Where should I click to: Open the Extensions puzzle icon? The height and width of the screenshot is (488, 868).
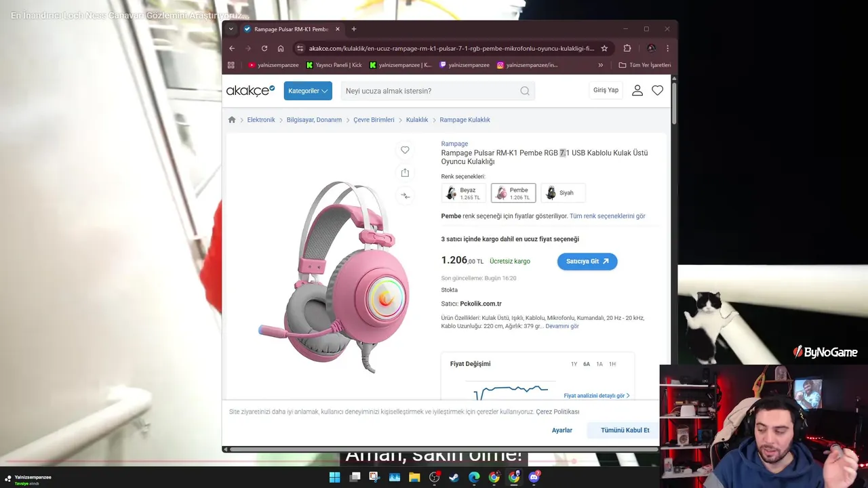coord(627,48)
